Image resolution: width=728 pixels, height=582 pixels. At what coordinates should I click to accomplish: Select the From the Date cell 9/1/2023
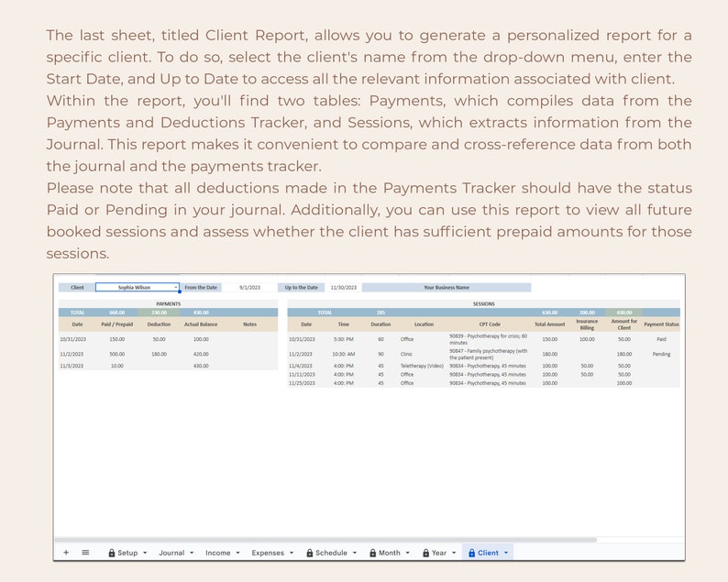[x=249, y=288]
